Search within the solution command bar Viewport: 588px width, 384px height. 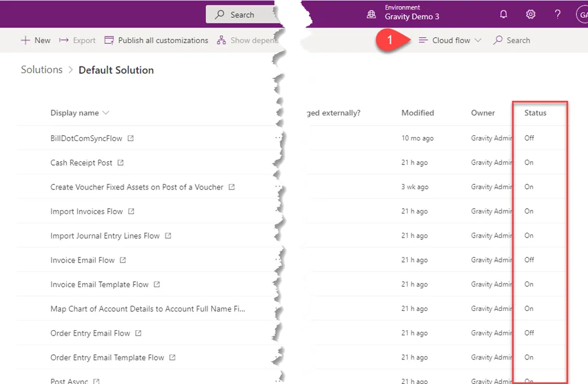point(512,40)
